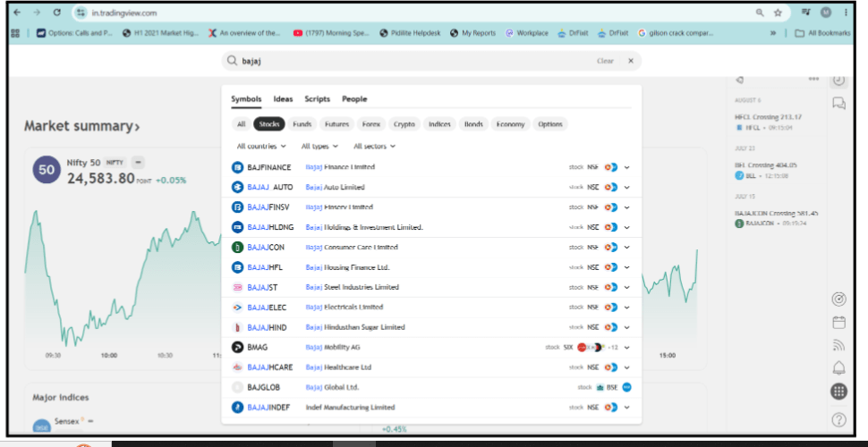Click the BMAG black logo icon
The height and width of the screenshot is (447, 868).
tap(237, 348)
